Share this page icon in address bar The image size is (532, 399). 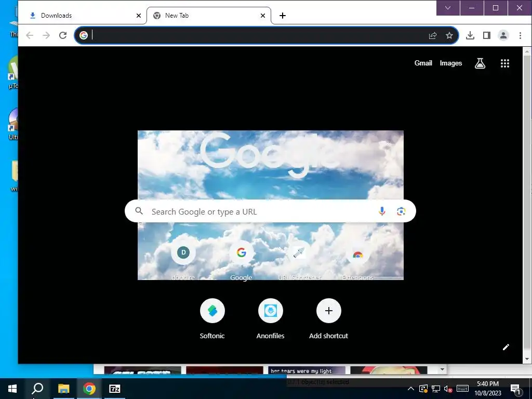433,35
